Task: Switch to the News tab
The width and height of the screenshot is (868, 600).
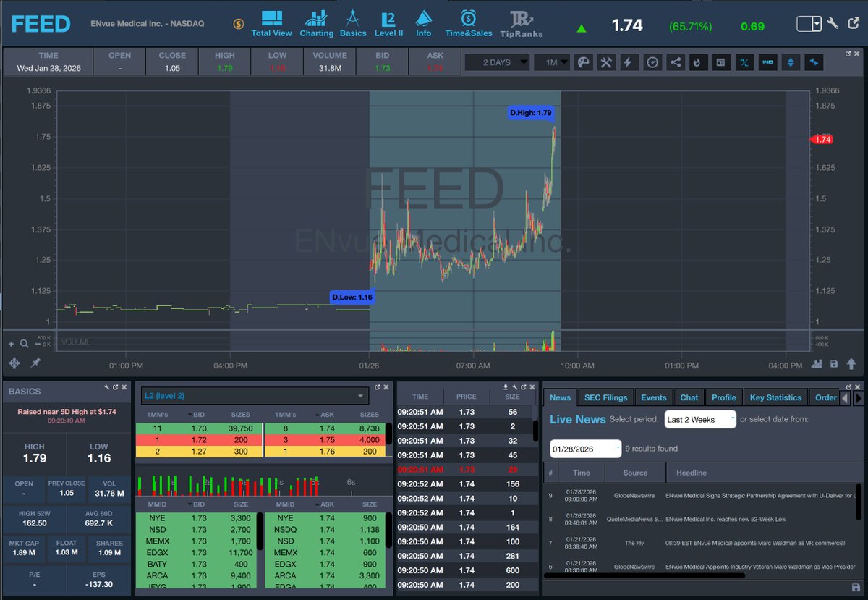Action: point(560,397)
